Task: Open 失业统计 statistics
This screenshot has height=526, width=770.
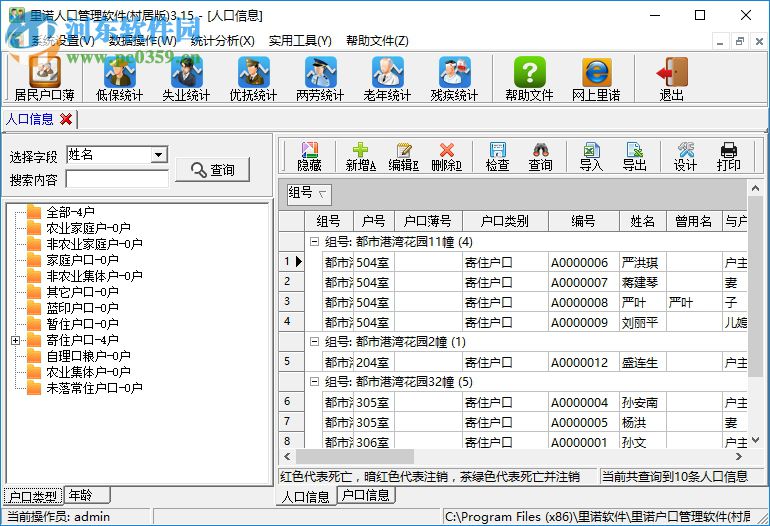Action: 186,78
